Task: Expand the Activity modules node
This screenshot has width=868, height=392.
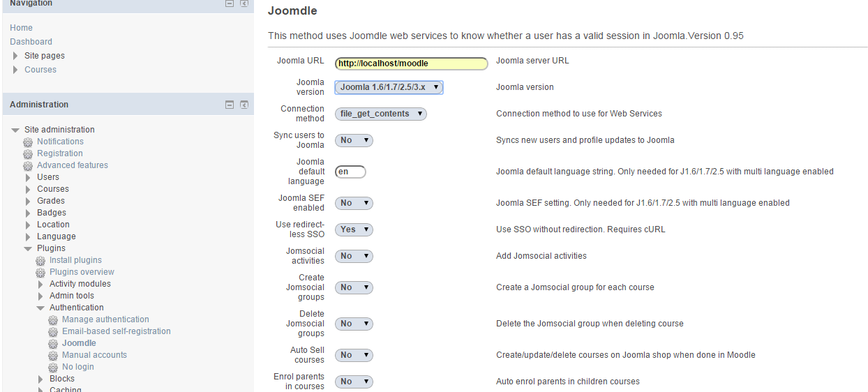Action: 40,285
